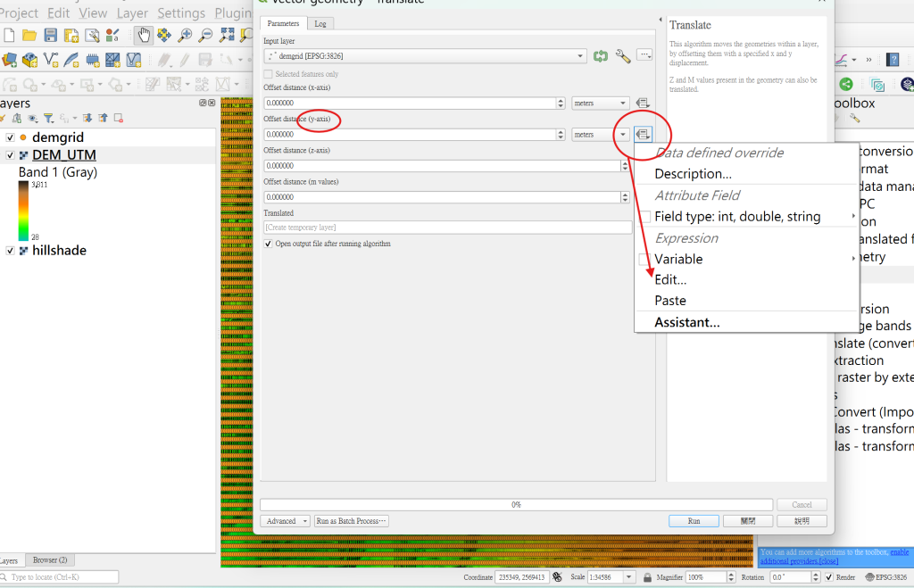The image size is (914, 588).
Task: Toggle visibility of the demgrid layer
Action: click(x=10, y=137)
